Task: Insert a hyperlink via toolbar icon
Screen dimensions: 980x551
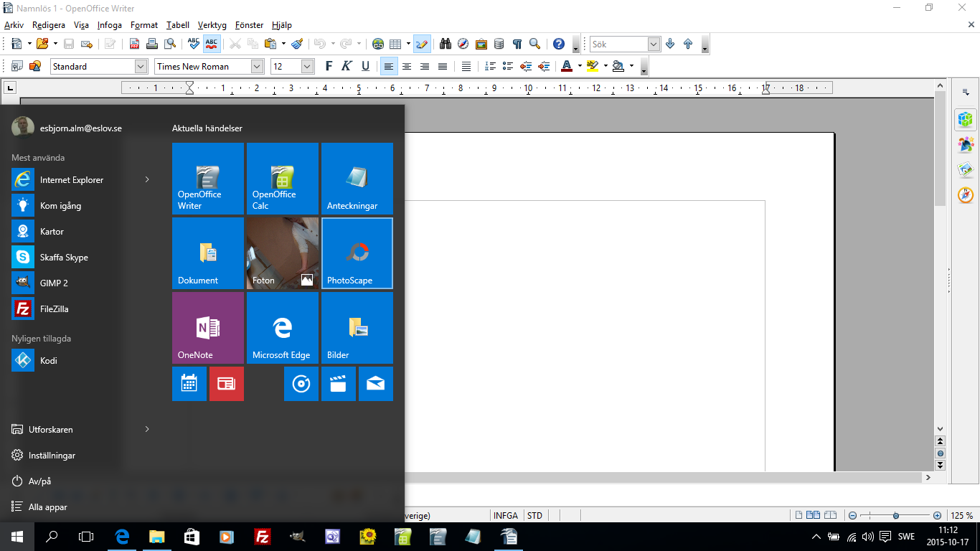Action: (378, 44)
